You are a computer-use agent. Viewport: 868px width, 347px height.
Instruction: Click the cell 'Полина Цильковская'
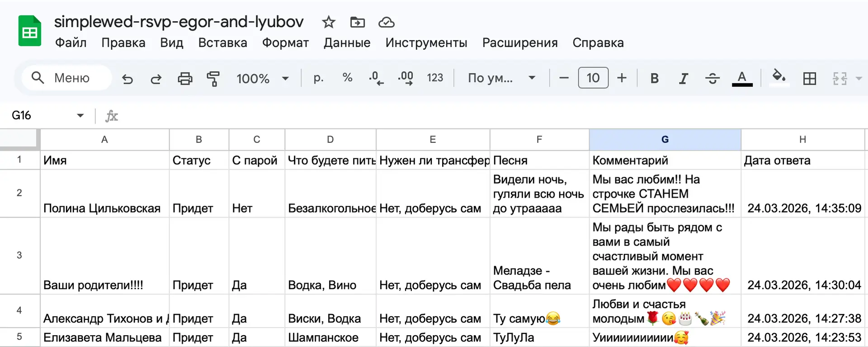105,194
